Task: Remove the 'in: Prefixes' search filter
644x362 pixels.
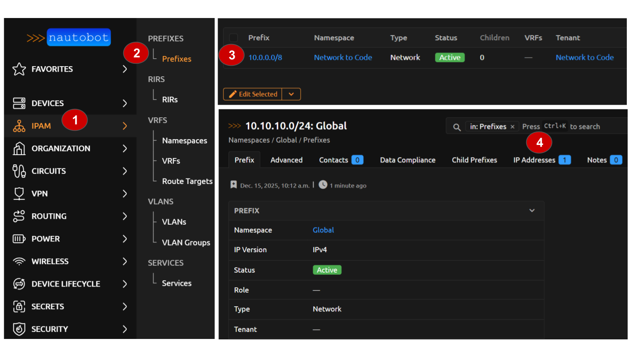Action: tap(512, 127)
